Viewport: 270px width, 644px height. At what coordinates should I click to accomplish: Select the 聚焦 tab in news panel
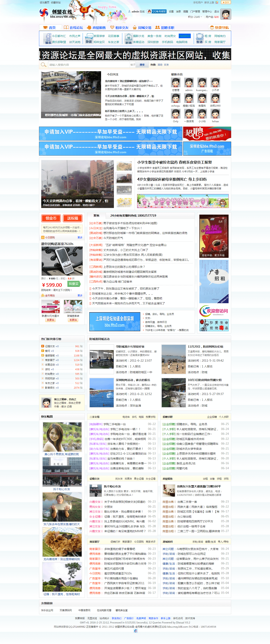pyautogui.click(x=97, y=216)
